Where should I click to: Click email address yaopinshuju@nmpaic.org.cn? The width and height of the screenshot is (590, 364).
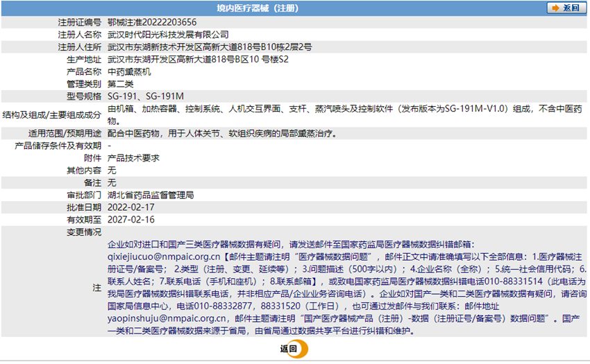pos(167,318)
